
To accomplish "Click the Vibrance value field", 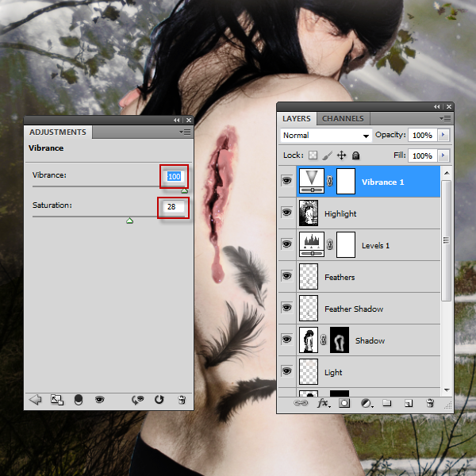I will 175,176.
